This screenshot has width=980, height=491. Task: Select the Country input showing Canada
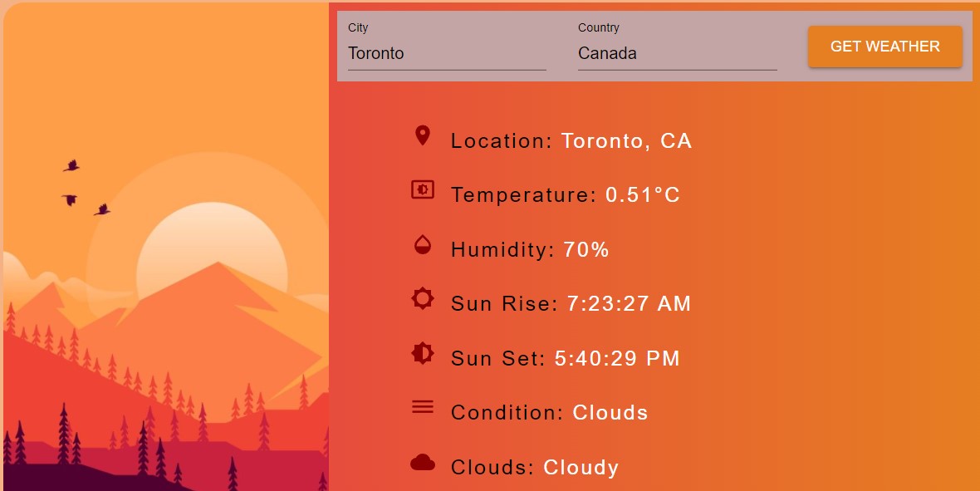(677, 53)
